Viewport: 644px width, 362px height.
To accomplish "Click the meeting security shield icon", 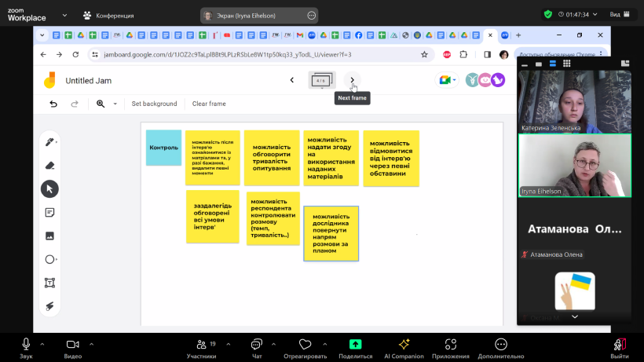I will tap(548, 14).
